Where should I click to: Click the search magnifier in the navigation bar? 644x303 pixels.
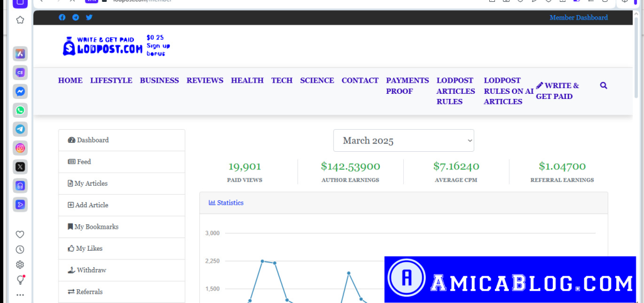point(604,86)
